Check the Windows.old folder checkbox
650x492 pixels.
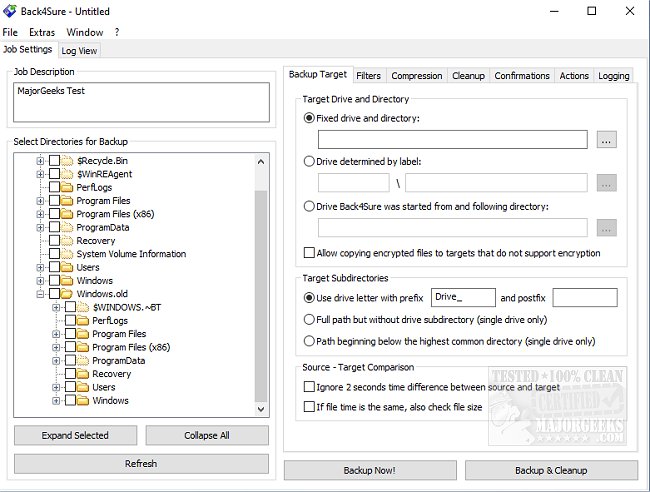(54, 294)
